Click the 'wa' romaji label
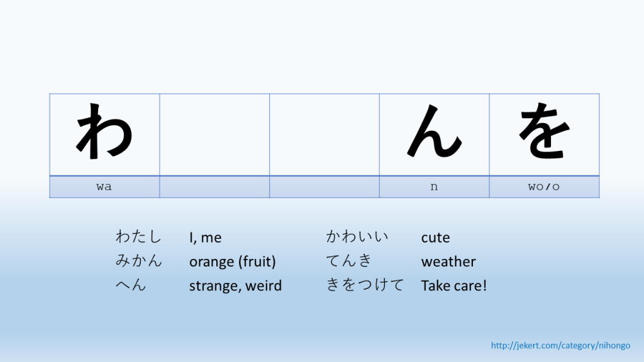This screenshot has height=362, width=644. [104, 187]
